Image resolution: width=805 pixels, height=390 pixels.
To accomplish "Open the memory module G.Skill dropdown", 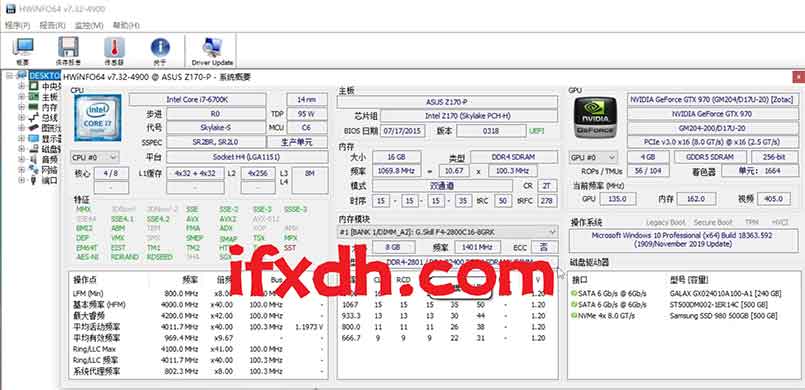I will pyautogui.click(x=448, y=232).
